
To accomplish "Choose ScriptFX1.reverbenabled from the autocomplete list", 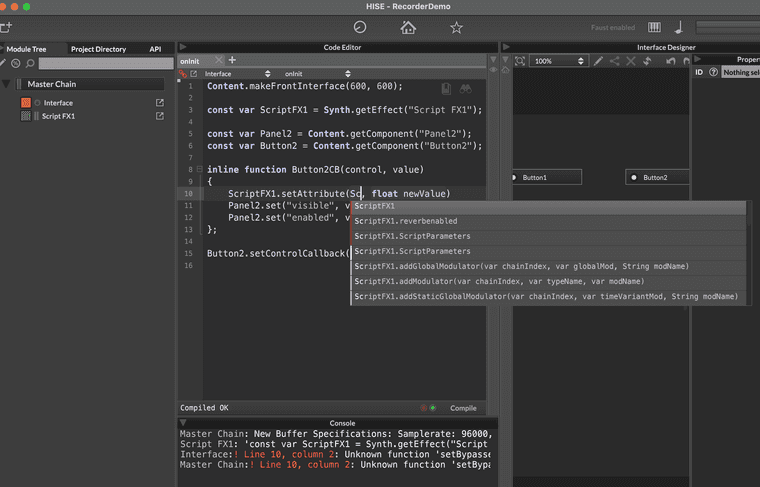I will [x=406, y=221].
